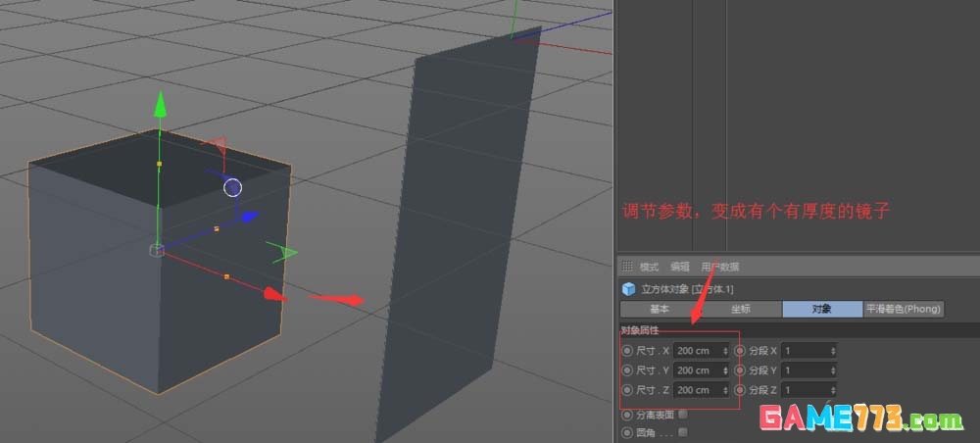The width and height of the screenshot is (980, 443).
Task: Toggle keyframe dot for 圆角
Action: tap(627, 432)
